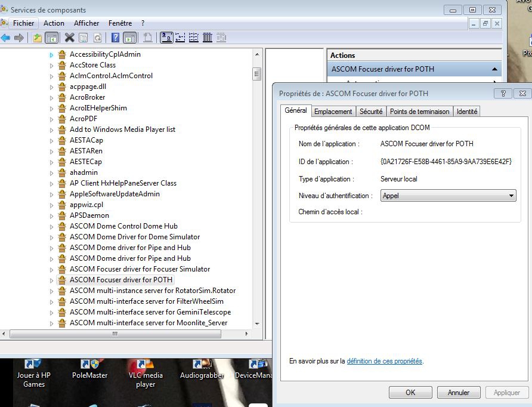Click Annuler in the properties dialog
Image resolution: width=532 pixels, height=407 pixels.
point(459,393)
